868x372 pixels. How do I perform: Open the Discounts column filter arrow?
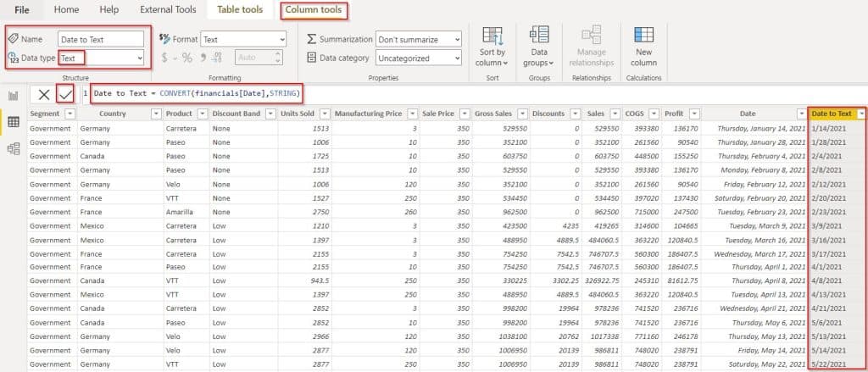pos(575,114)
